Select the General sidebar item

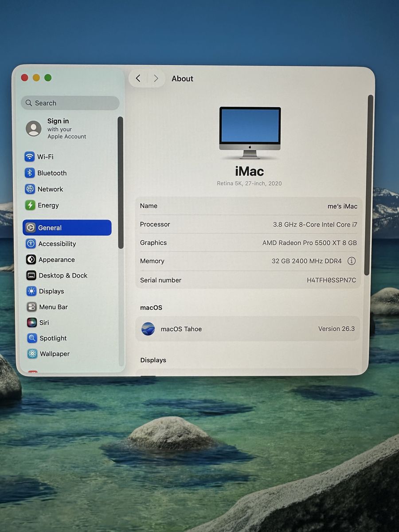[x=67, y=228]
